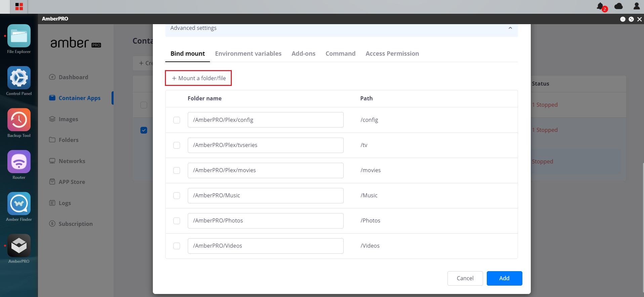Open the Router app
Screen dimensions: 644x297
(19, 162)
